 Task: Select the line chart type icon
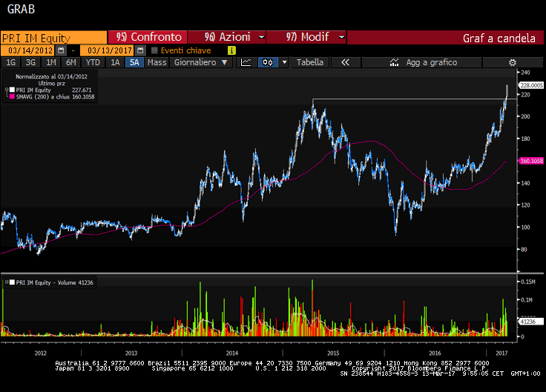click(x=246, y=63)
